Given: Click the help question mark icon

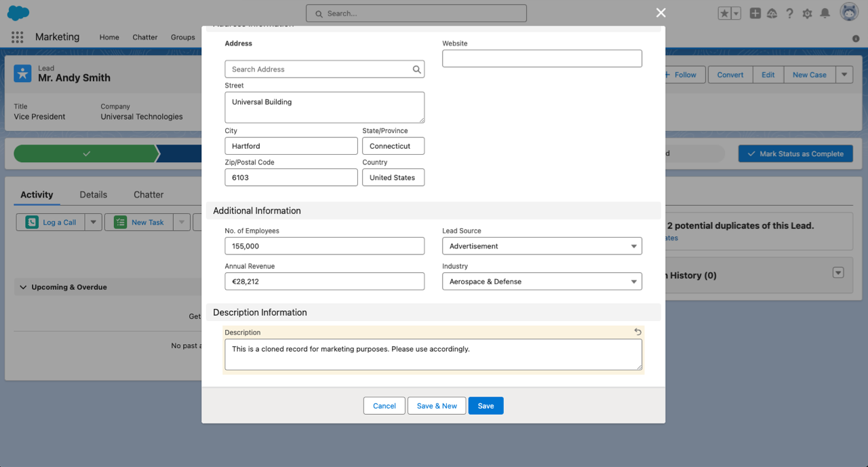Looking at the screenshot, I should coord(789,14).
